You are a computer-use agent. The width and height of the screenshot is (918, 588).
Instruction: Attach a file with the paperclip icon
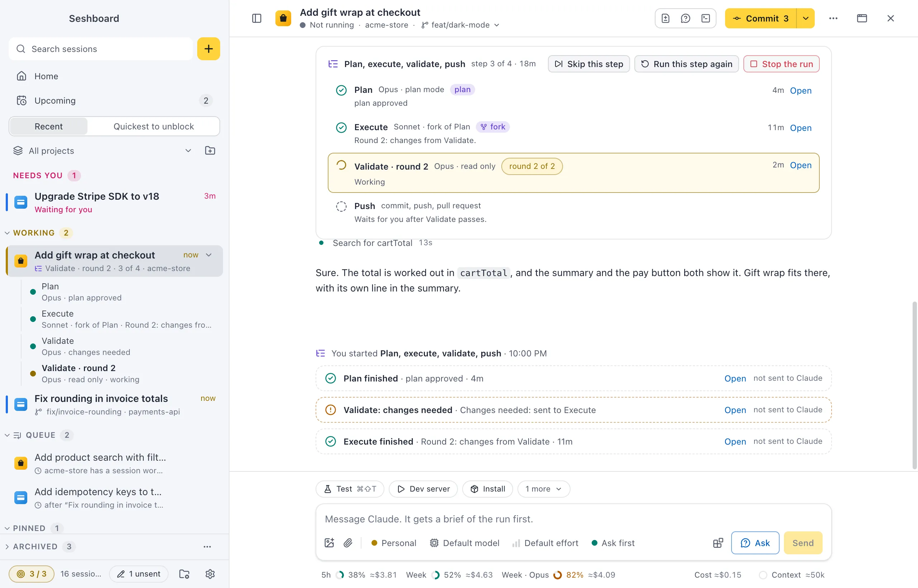(348, 543)
